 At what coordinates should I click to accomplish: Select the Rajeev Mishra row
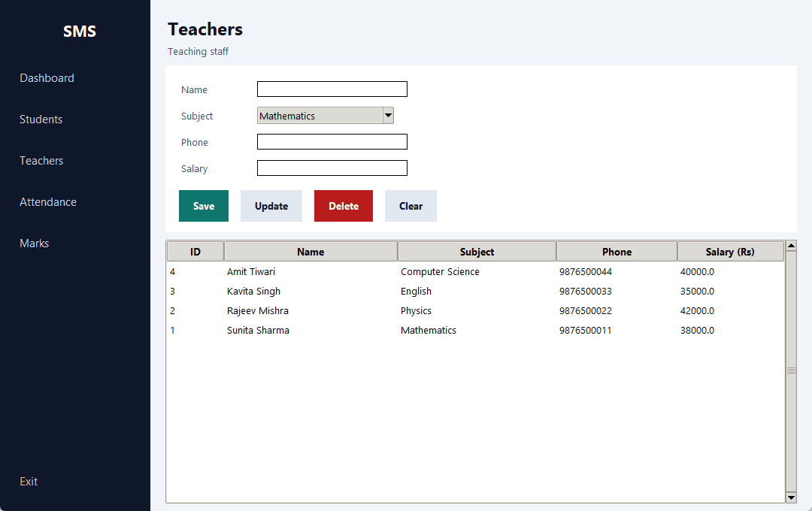point(475,311)
